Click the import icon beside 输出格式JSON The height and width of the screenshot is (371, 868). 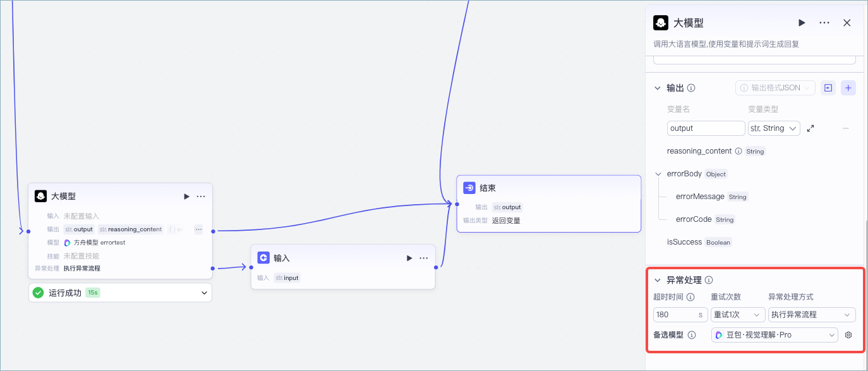(828, 88)
